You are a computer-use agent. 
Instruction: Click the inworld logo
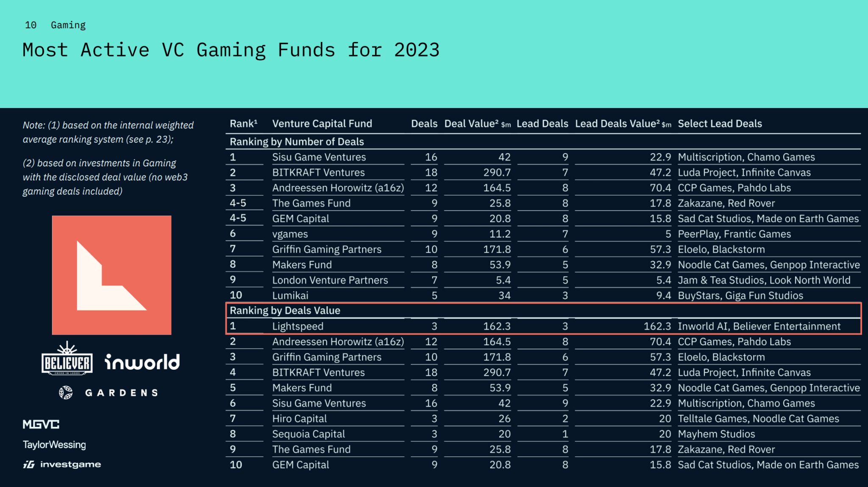point(142,362)
